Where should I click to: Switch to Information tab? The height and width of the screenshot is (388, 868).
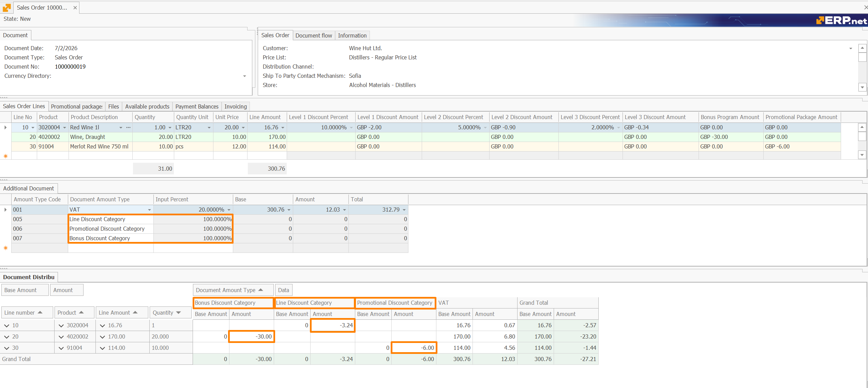click(352, 35)
